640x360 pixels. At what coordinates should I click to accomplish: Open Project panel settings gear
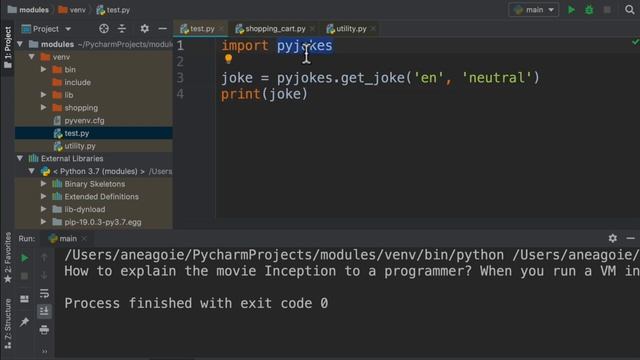144,29
